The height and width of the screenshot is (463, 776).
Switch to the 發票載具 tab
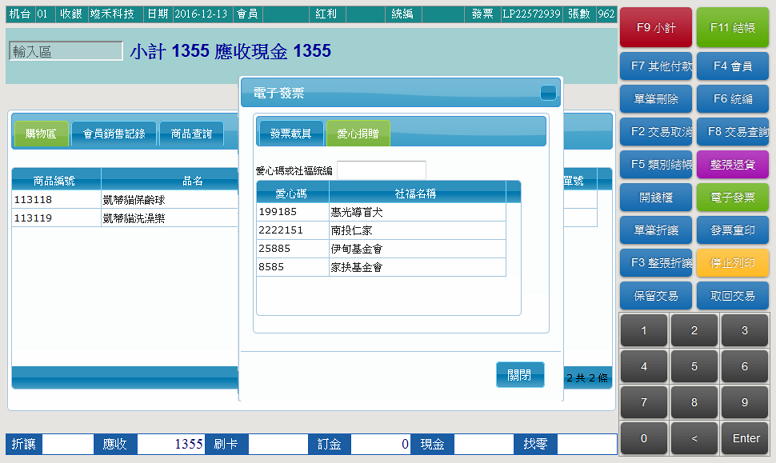(290, 133)
